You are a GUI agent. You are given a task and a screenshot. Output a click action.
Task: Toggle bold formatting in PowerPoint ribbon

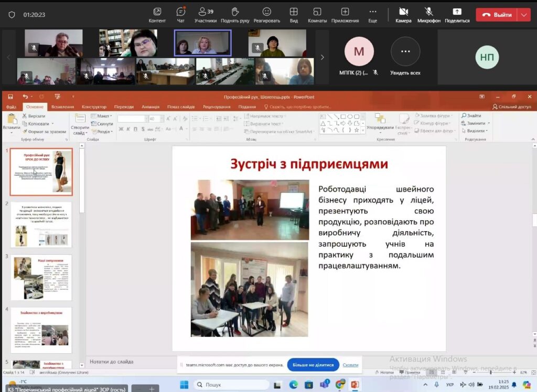coord(121,129)
